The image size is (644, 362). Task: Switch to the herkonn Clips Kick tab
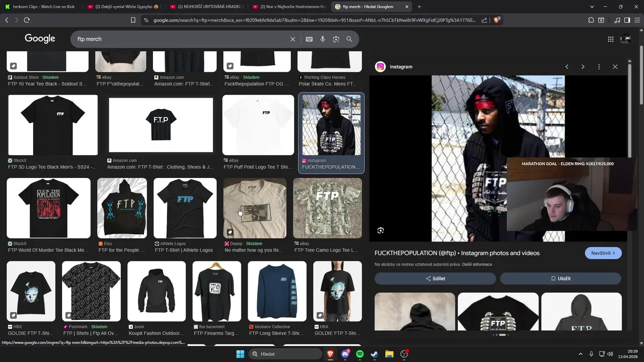tap(40, 7)
